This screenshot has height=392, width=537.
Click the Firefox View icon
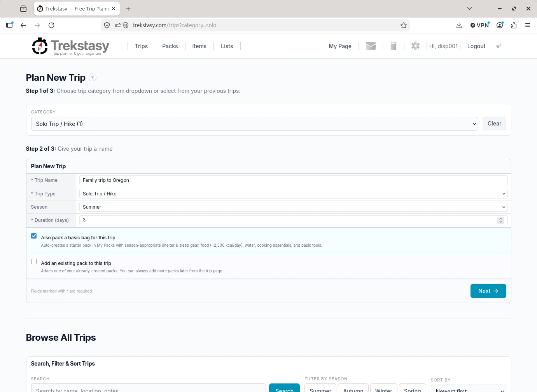(23, 9)
